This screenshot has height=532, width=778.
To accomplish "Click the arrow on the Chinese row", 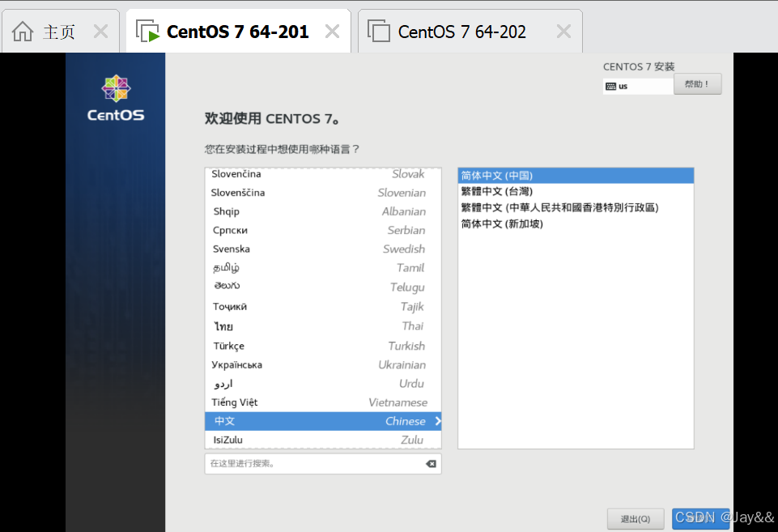I will point(438,421).
